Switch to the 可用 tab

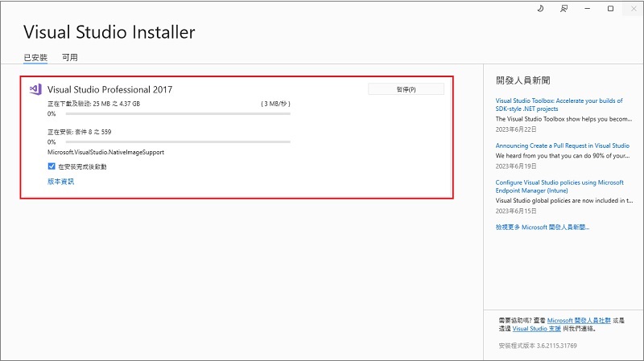coord(70,58)
